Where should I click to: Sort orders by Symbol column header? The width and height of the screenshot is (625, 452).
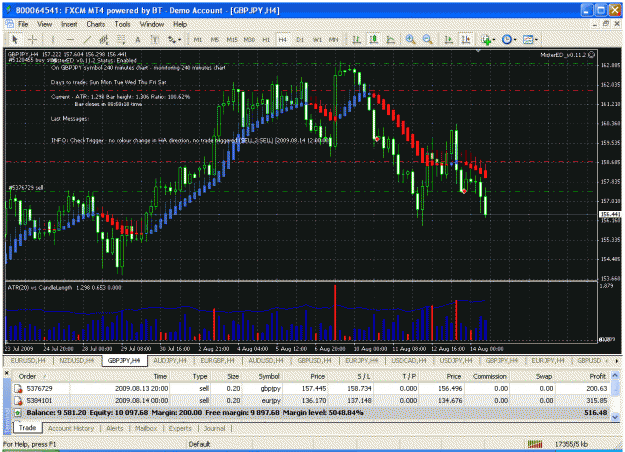point(269,376)
